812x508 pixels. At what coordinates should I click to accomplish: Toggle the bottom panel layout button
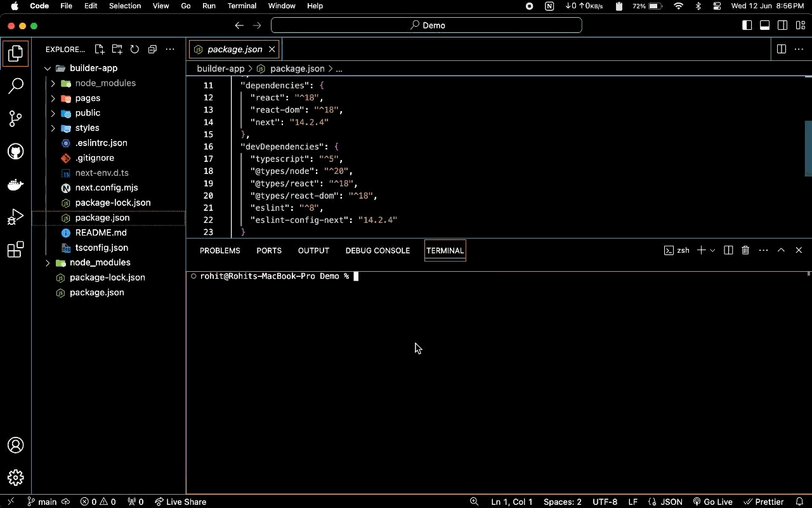765,25
